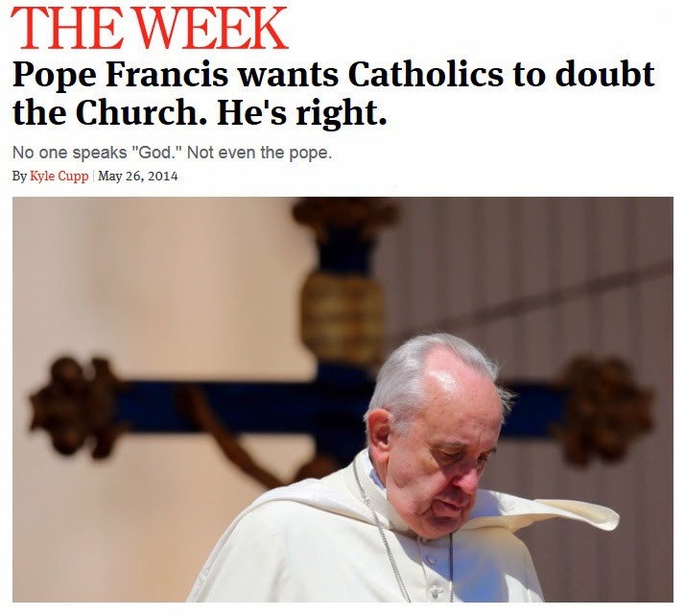Click the "By" byline label

click(19, 176)
